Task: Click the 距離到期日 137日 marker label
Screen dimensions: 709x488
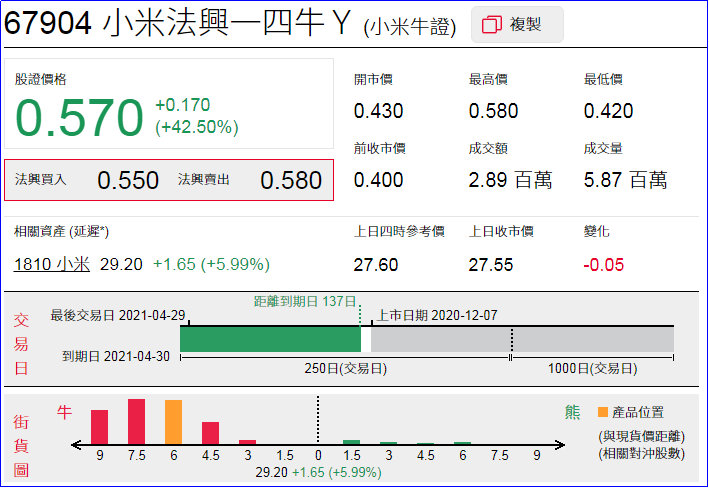Action: (305, 302)
